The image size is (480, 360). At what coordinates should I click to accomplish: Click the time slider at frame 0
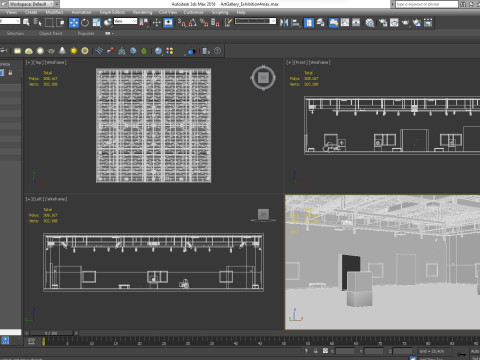tap(51, 333)
